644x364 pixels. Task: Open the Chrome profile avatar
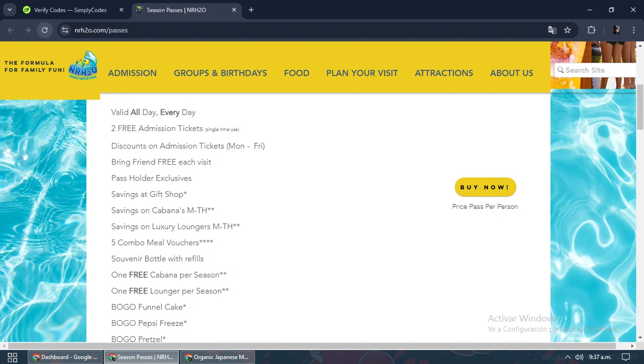point(617,30)
